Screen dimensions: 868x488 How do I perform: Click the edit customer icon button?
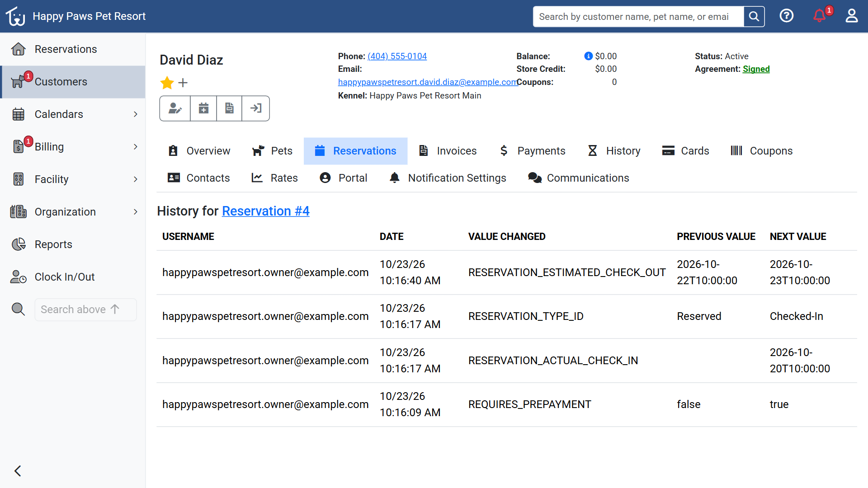175,108
